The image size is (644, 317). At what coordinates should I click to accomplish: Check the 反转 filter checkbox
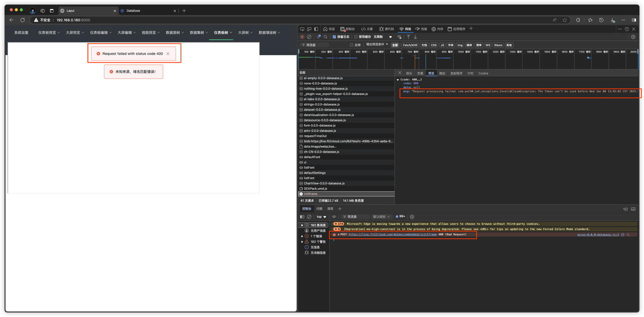[x=352, y=45]
